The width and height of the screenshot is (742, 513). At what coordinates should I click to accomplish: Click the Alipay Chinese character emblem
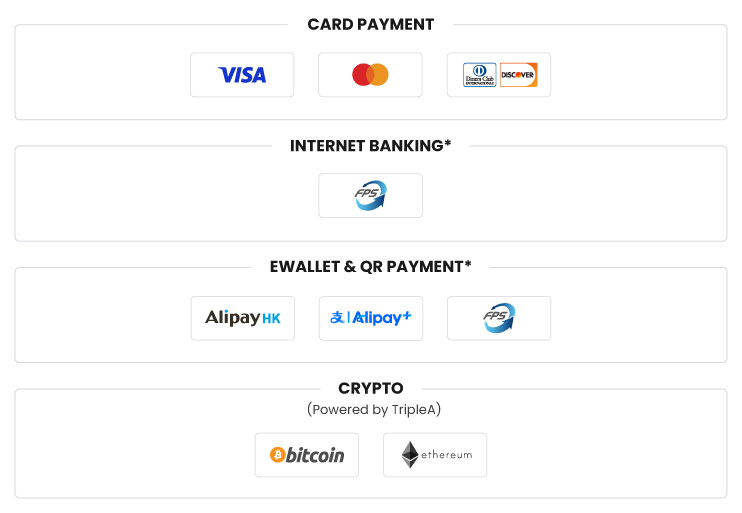tap(337, 318)
